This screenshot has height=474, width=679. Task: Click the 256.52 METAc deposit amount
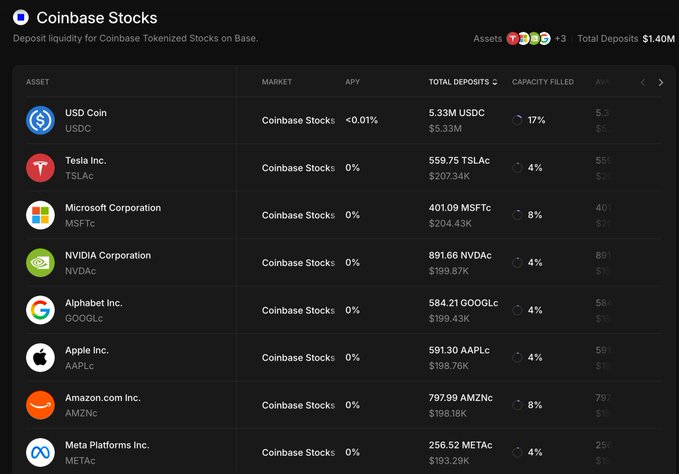[460, 445]
